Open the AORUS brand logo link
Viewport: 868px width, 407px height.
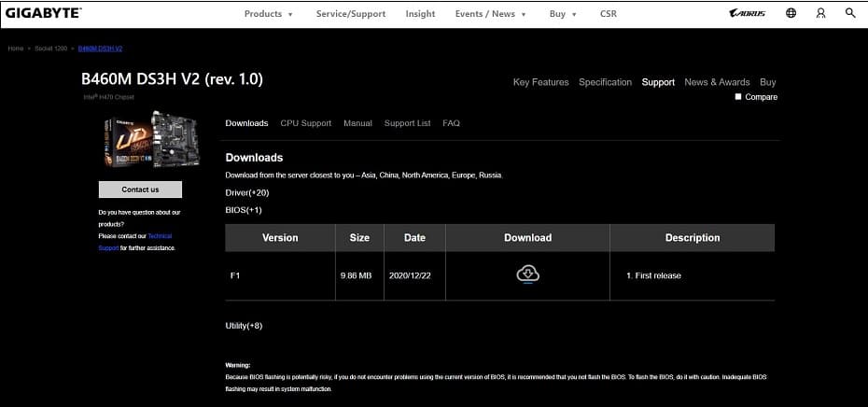(748, 13)
